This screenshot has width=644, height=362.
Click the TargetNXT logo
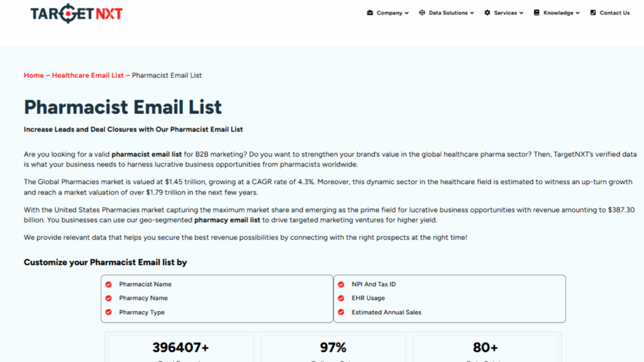[77, 13]
